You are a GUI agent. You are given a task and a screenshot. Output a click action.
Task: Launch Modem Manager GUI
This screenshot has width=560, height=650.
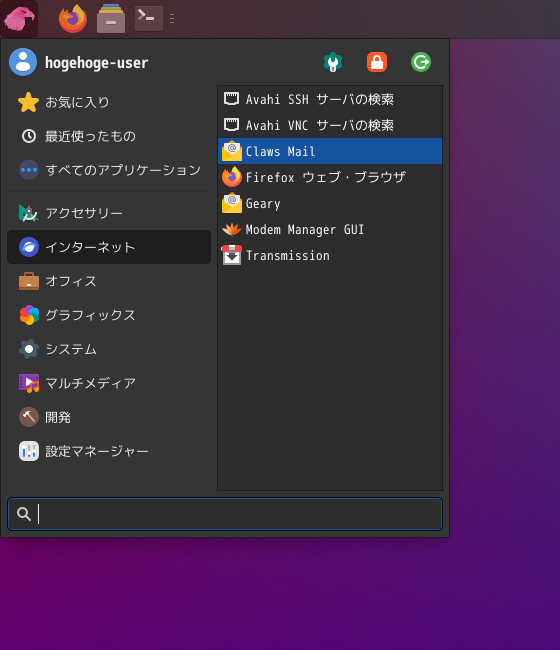point(330,230)
